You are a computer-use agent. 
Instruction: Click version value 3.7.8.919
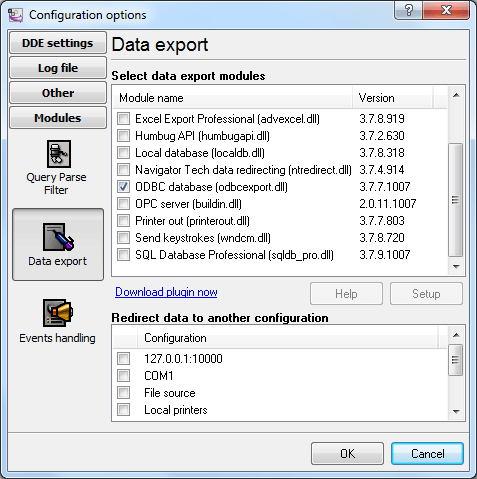pos(382,119)
